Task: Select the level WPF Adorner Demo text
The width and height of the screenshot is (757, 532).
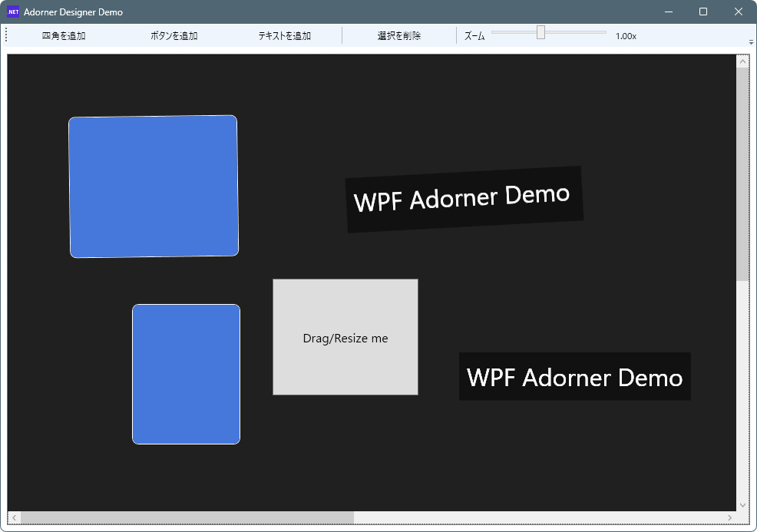Action: click(x=574, y=377)
